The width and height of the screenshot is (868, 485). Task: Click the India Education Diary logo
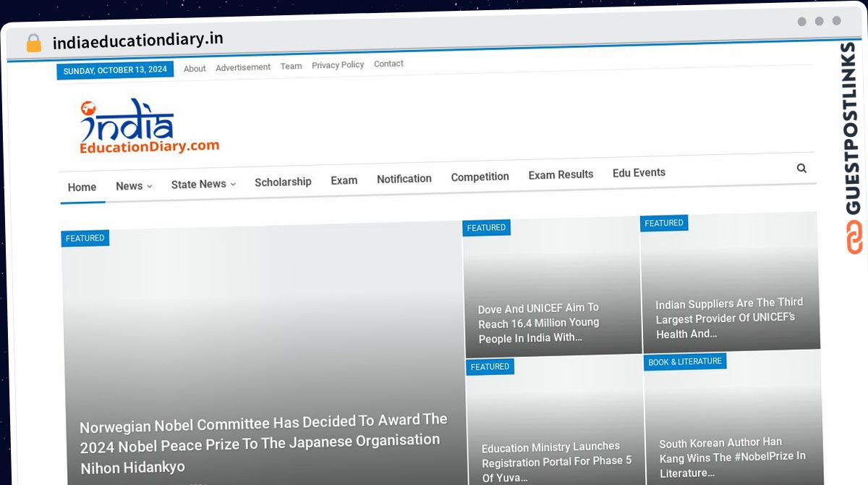pos(149,126)
